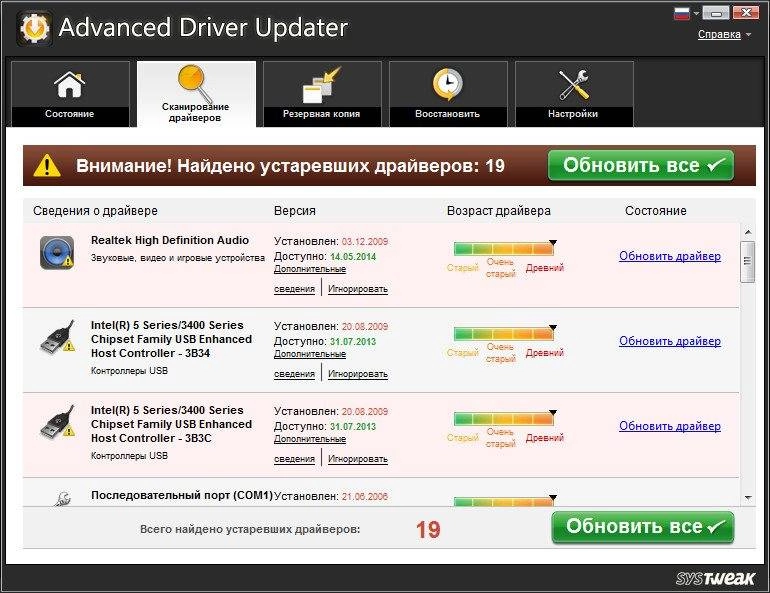Open Дополнительные сведения for Controller 3B3C

[x=309, y=439]
